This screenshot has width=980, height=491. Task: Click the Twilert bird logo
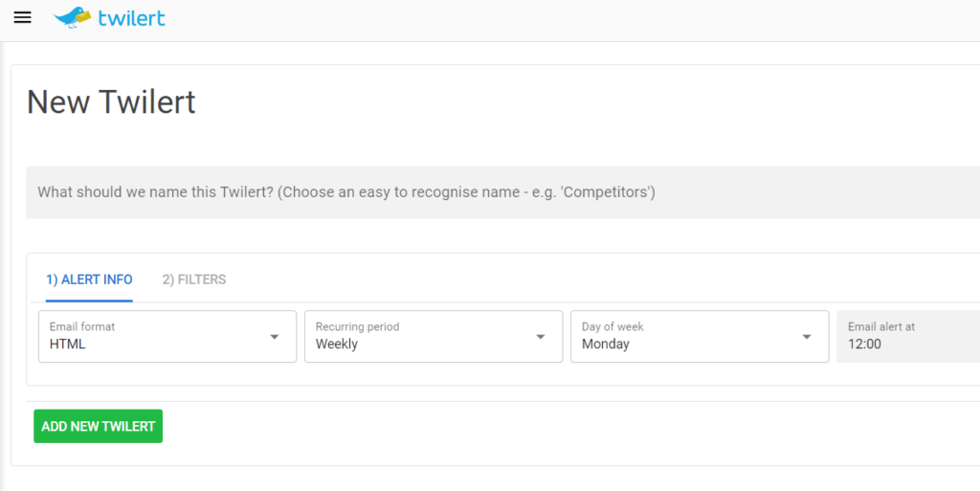(73, 18)
